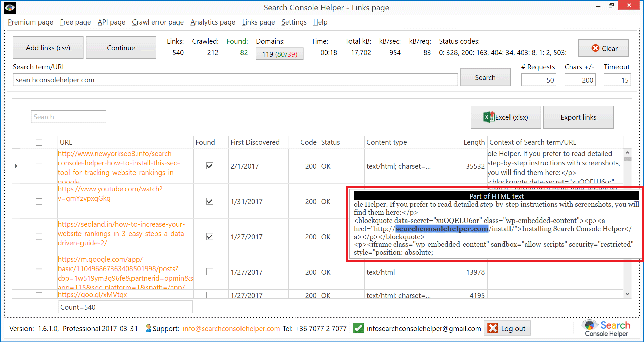The height and width of the screenshot is (342, 644).
Task: Open the Analytics page menu
Action: (x=213, y=22)
